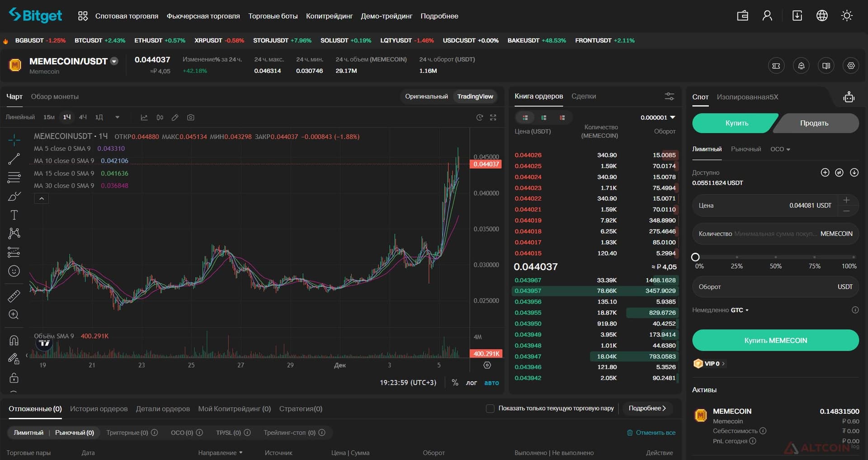Click the order amount slider handle at 0%

(x=695, y=257)
